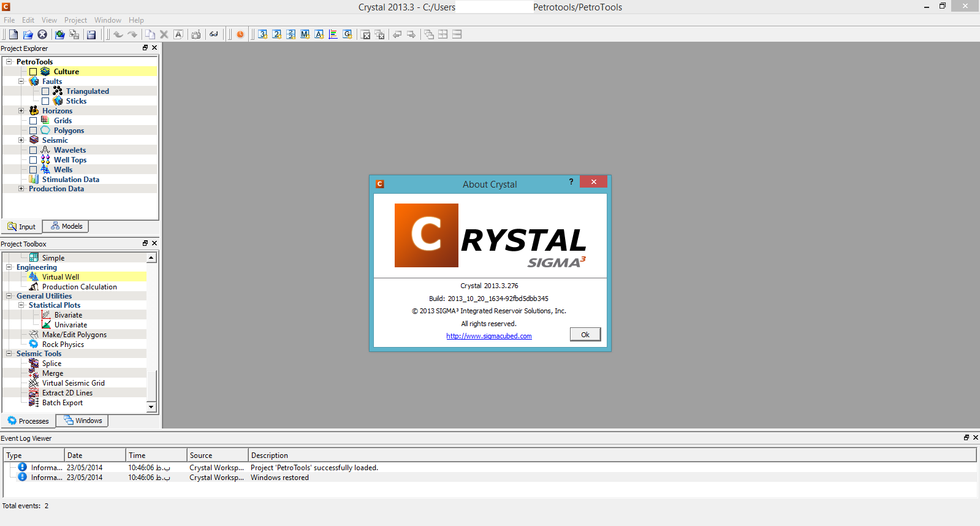The width and height of the screenshot is (980, 526).
Task: Click the Delete X toolbar icon
Action: [x=164, y=34]
